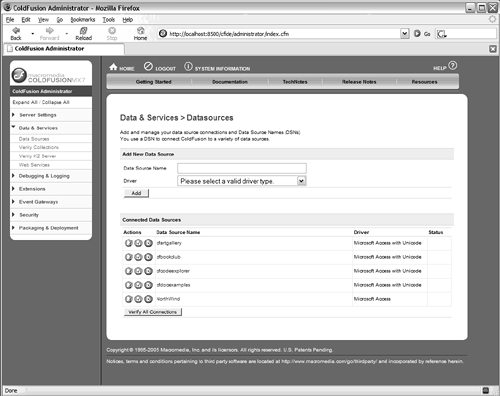Expand the Debugging & Logging section
Image resolution: width=500 pixels, height=396 pixels.
coord(14,176)
